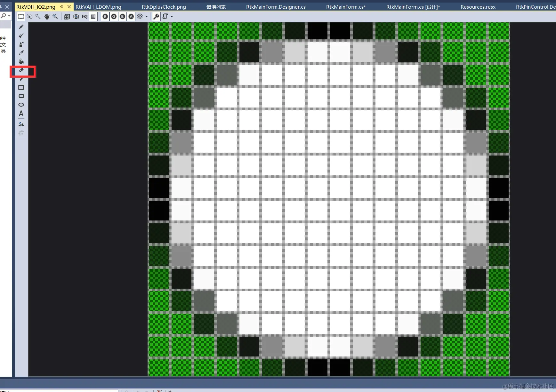556x392 pixels.
Task: Pick the color eyedropper tool
Action: [x=21, y=52]
